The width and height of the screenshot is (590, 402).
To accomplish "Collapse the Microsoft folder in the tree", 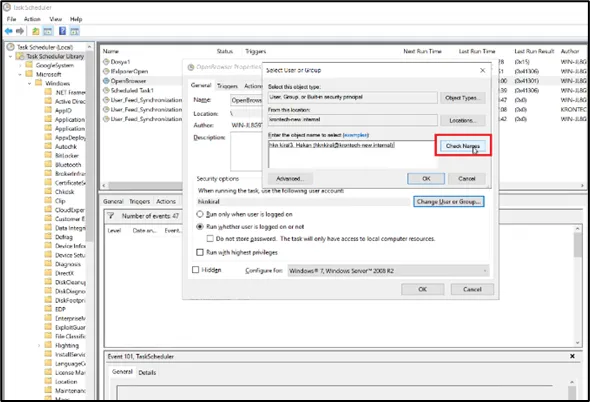I will pyautogui.click(x=20, y=74).
